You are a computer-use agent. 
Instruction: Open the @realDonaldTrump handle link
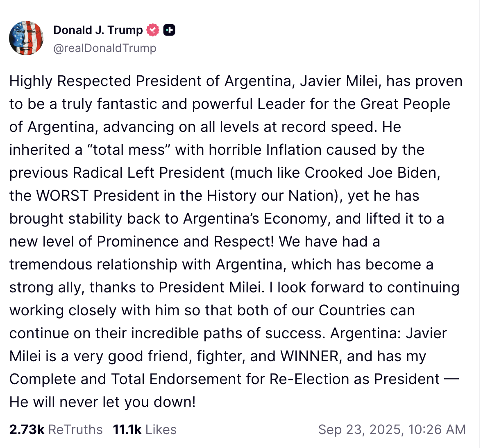tap(105, 48)
